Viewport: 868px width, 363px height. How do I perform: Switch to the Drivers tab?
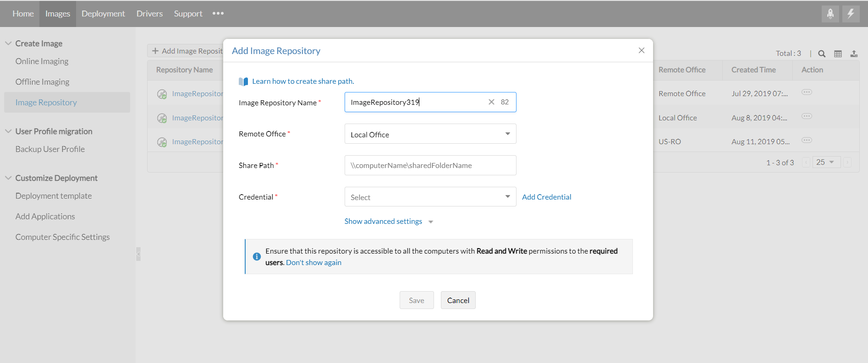149,14
